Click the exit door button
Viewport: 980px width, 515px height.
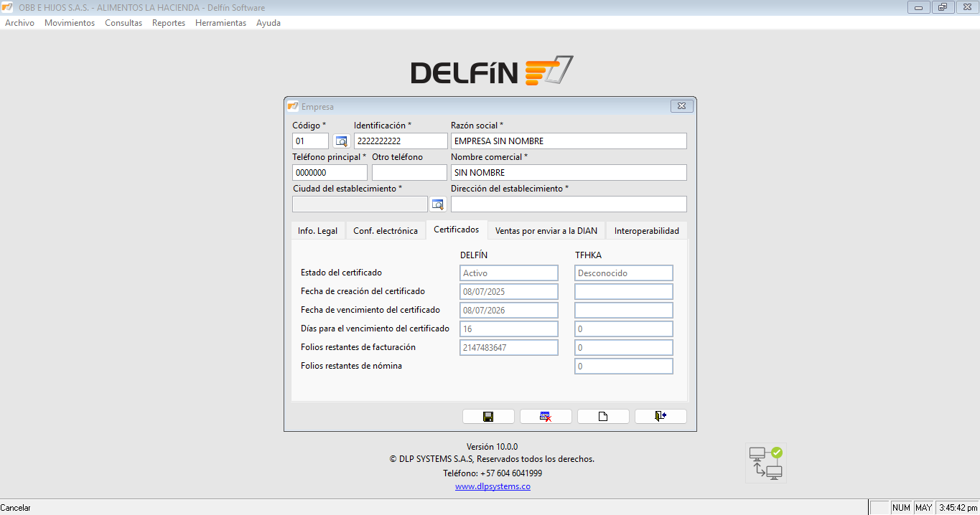[661, 417]
